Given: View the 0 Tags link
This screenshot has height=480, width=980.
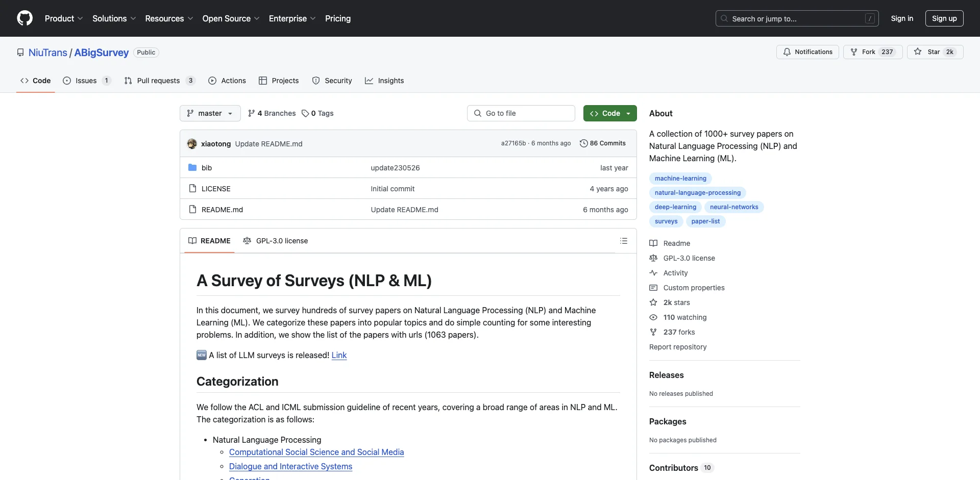Looking at the screenshot, I should tap(317, 113).
